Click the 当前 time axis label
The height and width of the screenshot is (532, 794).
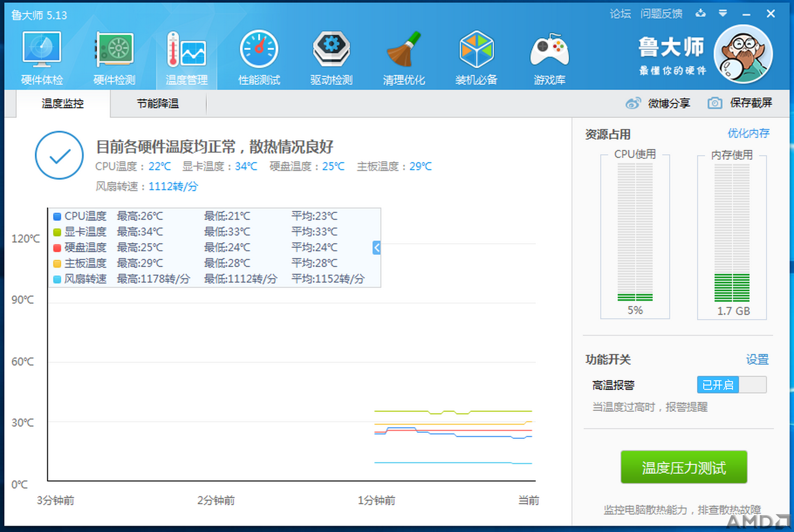[x=529, y=500]
